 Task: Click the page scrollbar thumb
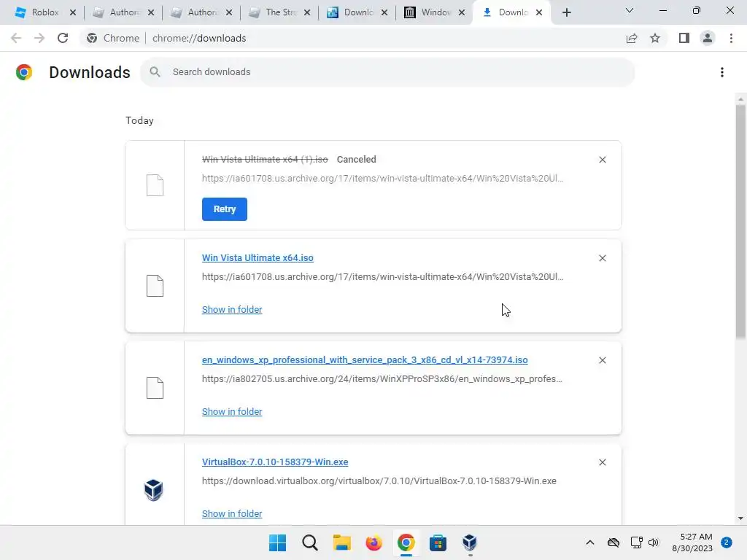tap(740, 222)
